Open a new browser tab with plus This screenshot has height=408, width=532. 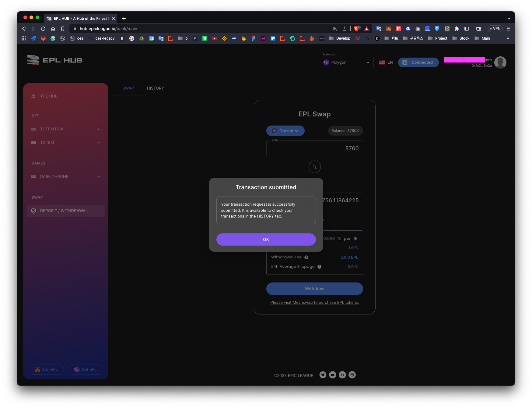point(124,19)
